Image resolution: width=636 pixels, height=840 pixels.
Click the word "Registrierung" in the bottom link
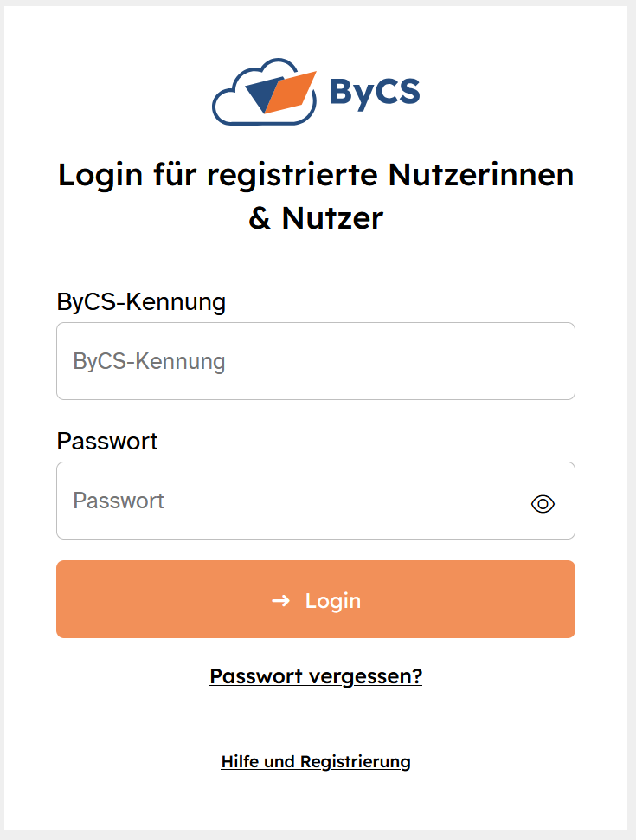coord(355,762)
